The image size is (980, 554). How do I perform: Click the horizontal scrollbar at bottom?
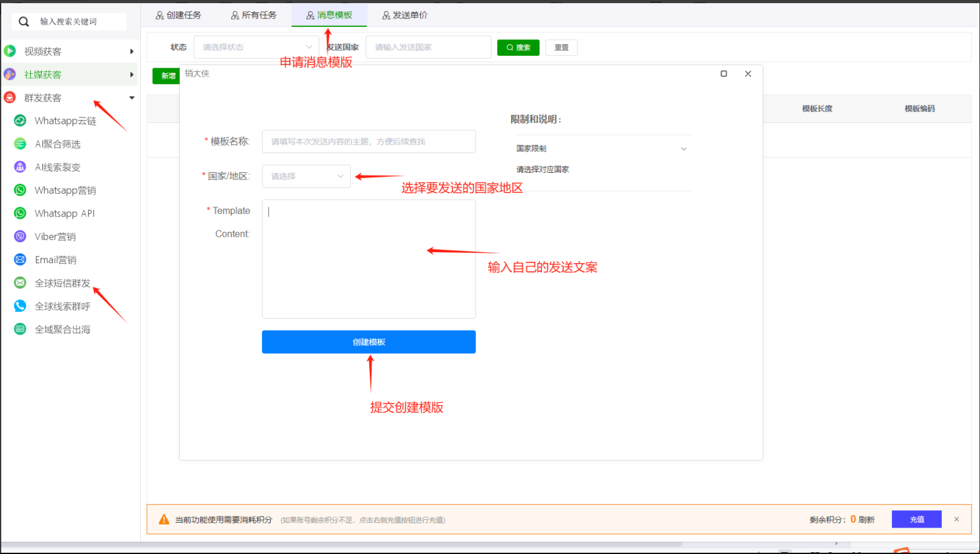[x=341, y=544]
